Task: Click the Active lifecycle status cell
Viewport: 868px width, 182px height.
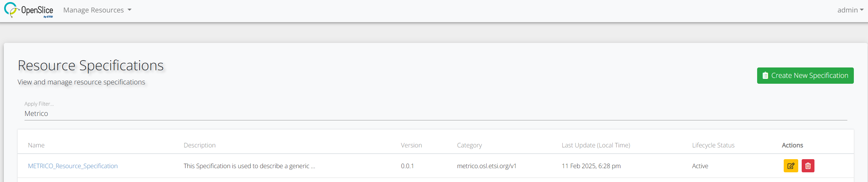Action: pos(700,166)
